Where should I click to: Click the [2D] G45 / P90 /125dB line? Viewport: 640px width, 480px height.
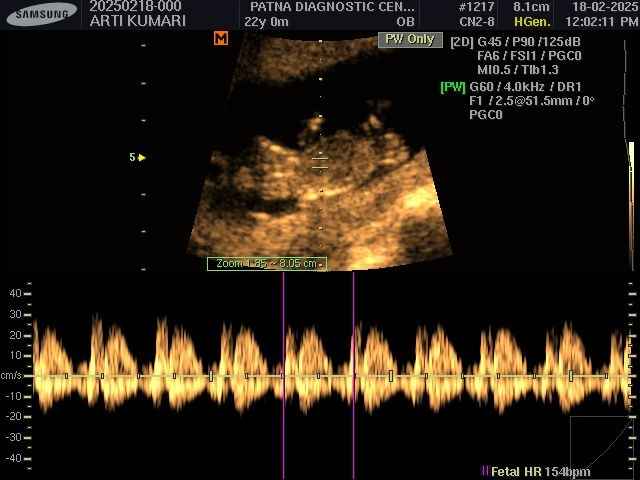pyautogui.click(x=516, y=42)
